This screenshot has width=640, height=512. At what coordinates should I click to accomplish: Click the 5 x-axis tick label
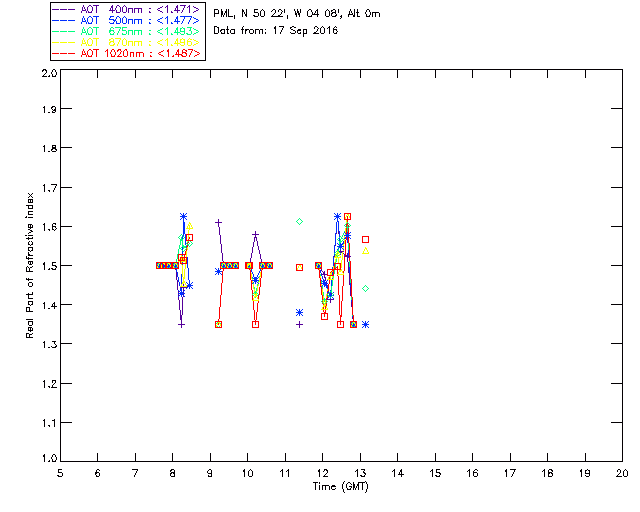(x=60, y=473)
